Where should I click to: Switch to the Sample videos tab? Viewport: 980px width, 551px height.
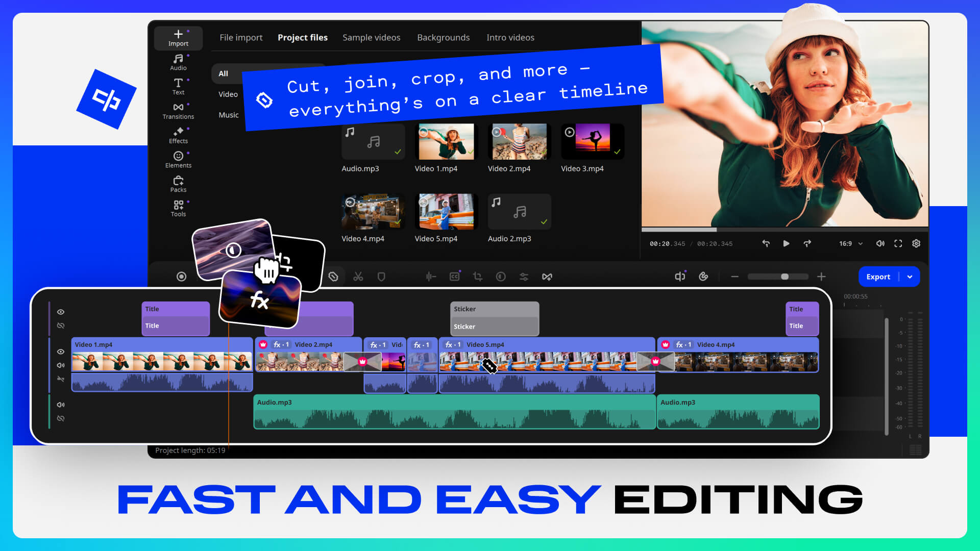[372, 37]
